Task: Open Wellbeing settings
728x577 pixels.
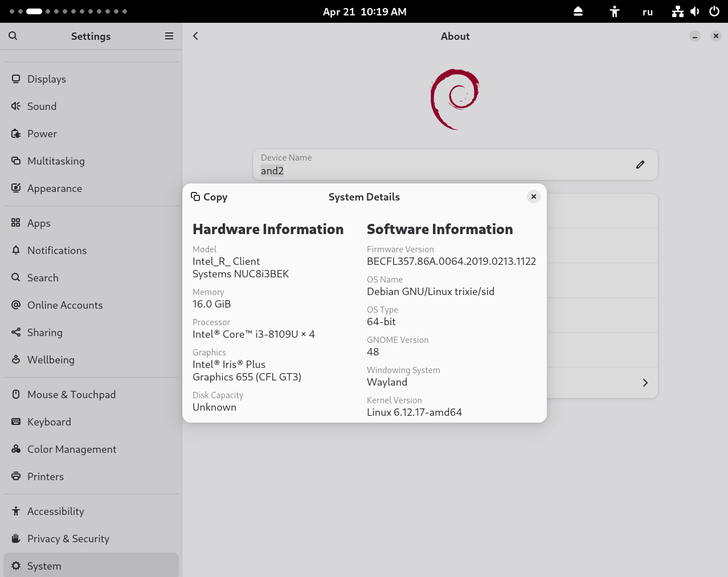Action: 91,360
